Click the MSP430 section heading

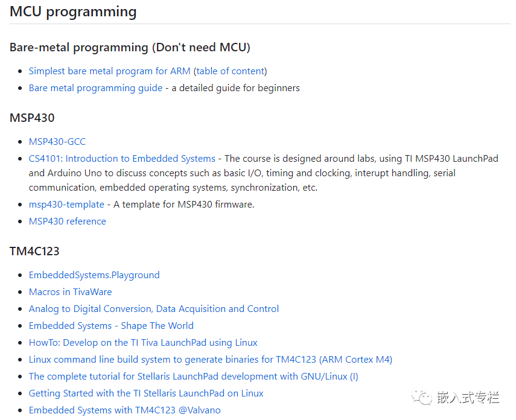coord(32,118)
